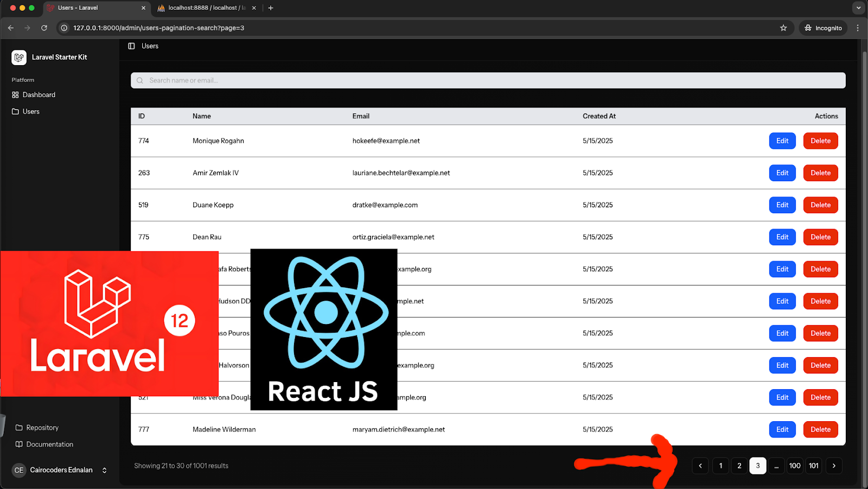
Task: Go to pagination page 1
Action: click(720, 466)
